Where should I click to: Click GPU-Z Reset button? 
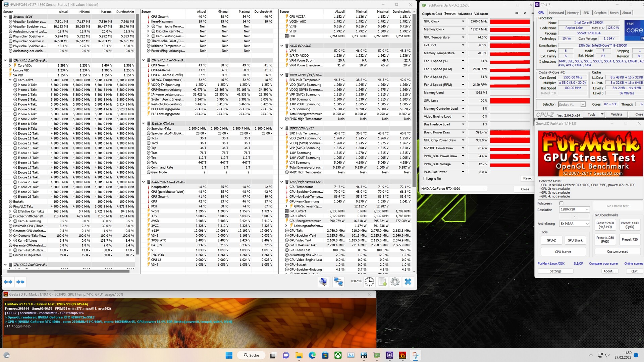tap(527, 178)
